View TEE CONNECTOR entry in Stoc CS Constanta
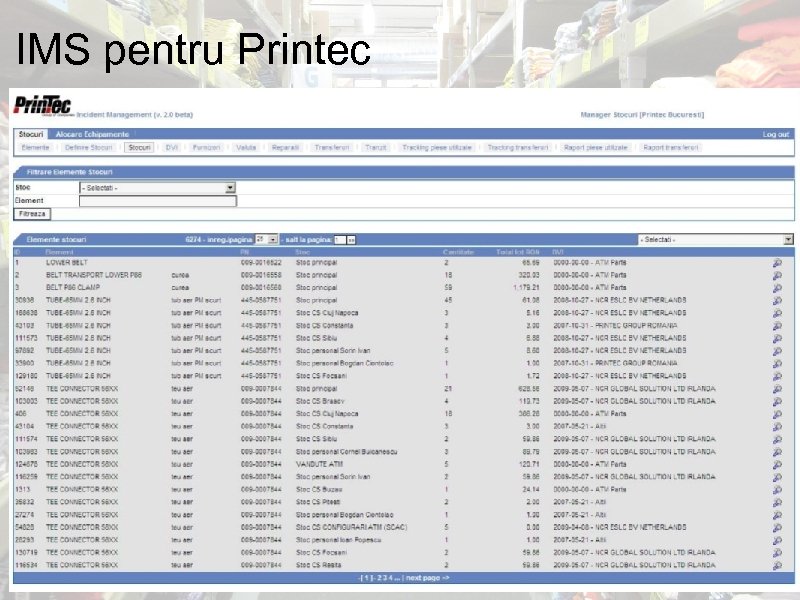The height and width of the screenshot is (600, 800). pyautogui.click(x=777, y=427)
